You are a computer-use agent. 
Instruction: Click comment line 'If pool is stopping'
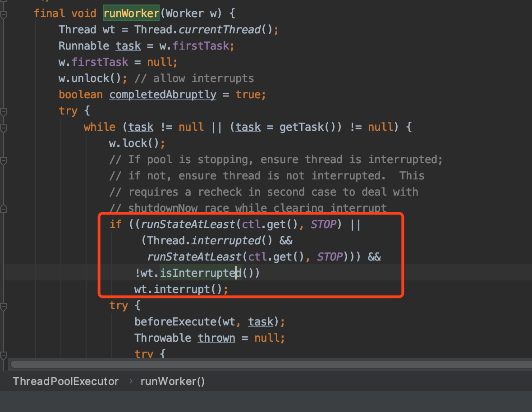click(x=276, y=160)
